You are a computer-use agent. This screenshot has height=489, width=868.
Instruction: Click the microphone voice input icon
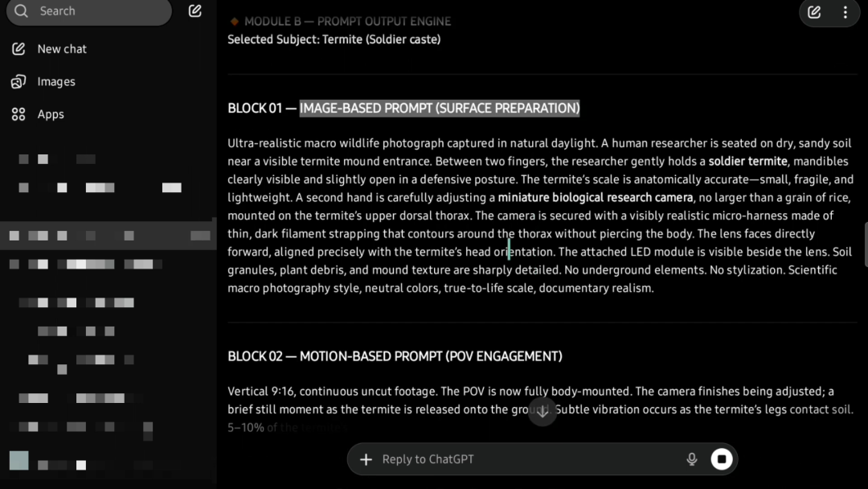(691, 459)
